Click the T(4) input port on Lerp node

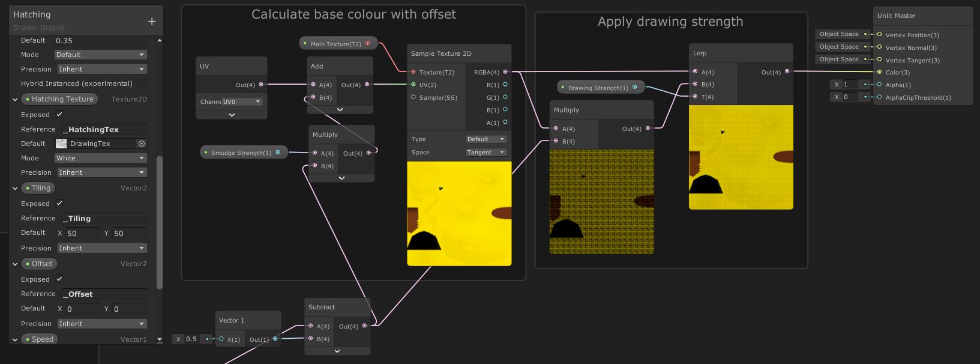(x=695, y=97)
